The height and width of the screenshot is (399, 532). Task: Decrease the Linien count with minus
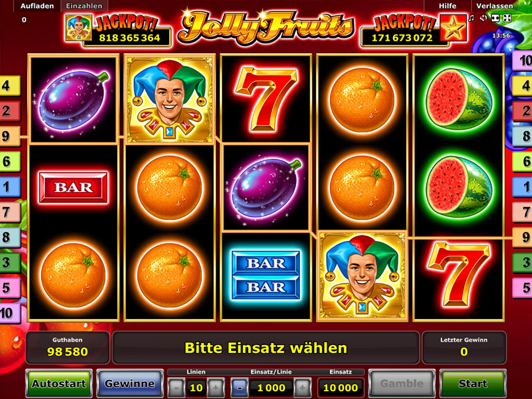(176, 387)
